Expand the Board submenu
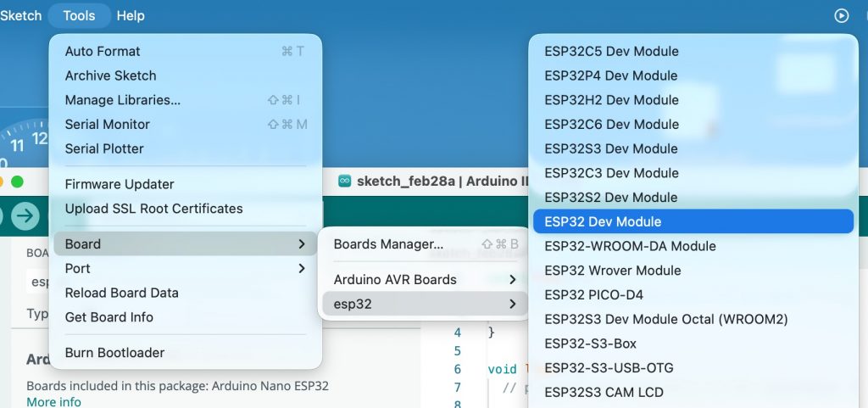Screen dimensions: 868x408 point(185,244)
